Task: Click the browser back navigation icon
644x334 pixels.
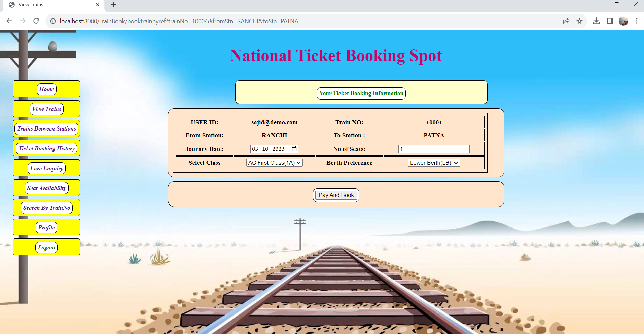Action: [x=9, y=21]
